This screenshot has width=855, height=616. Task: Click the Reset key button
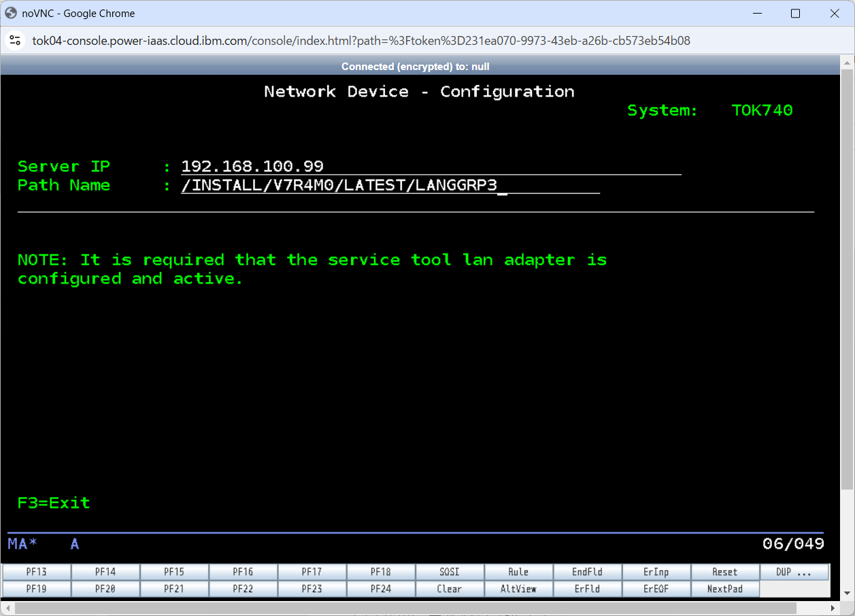tap(725, 572)
